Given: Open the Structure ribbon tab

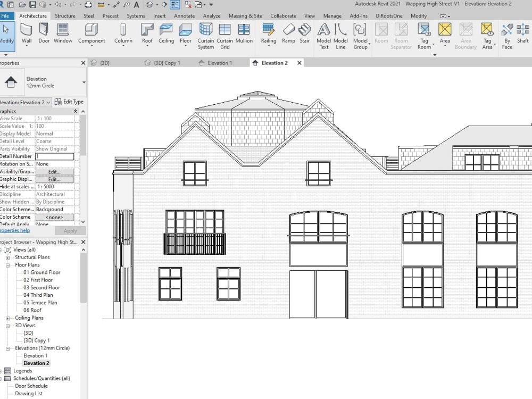Looking at the screenshot, I should (65, 16).
